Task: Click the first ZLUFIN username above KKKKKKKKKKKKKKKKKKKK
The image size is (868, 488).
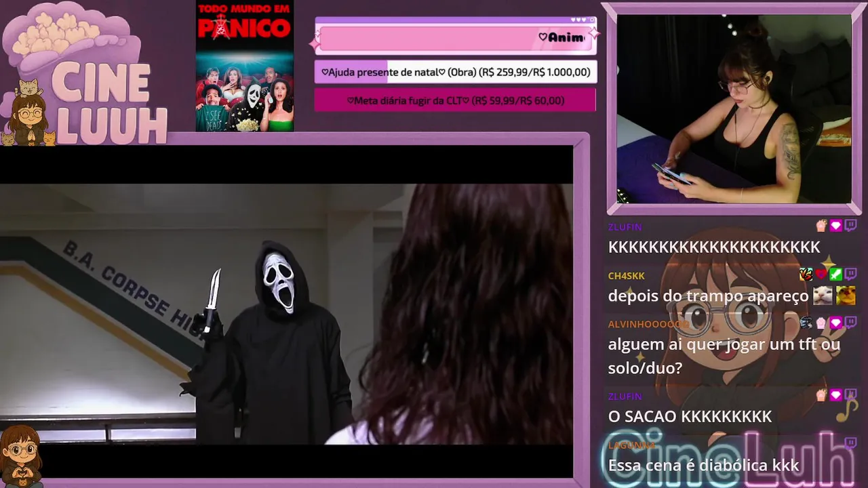Action: (x=625, y=226)
